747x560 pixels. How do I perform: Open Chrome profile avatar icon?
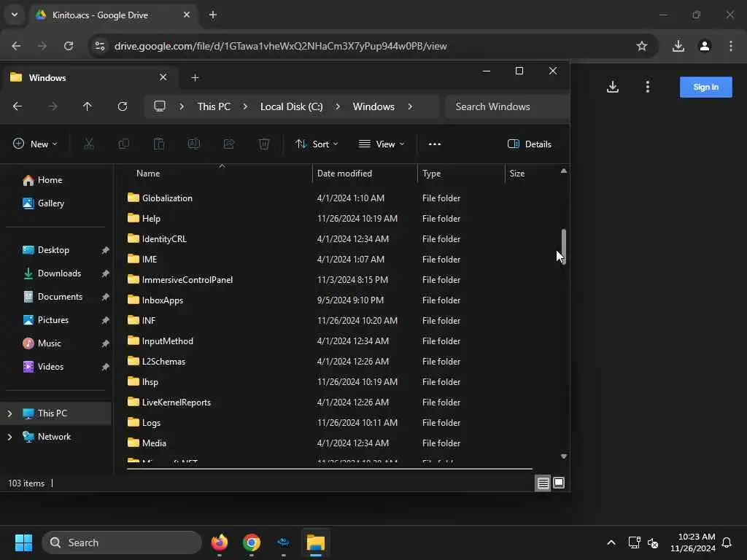click(x=705, y=46)
